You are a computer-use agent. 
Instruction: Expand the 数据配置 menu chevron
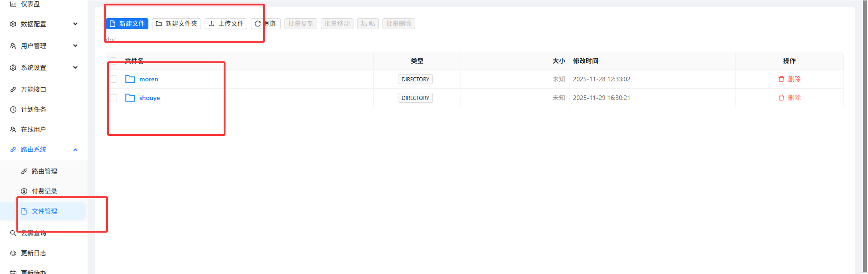pyautogui.click(x=75, y=24)
